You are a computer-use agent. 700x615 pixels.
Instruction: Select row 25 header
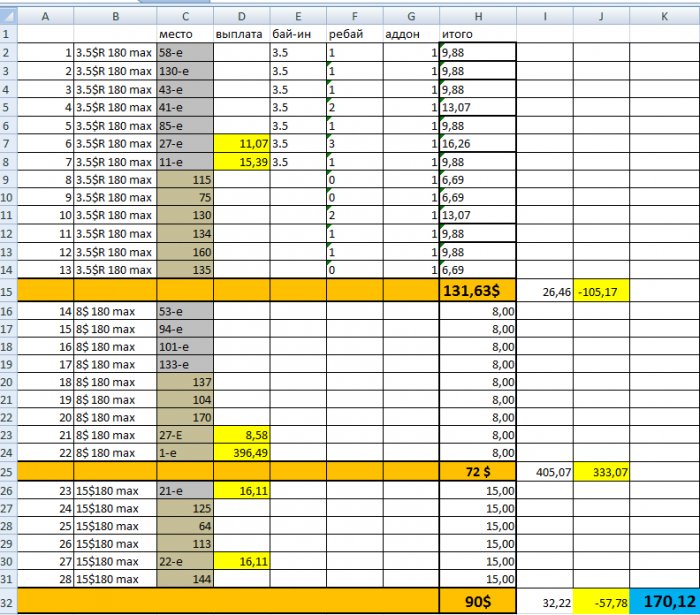[8, 471]
